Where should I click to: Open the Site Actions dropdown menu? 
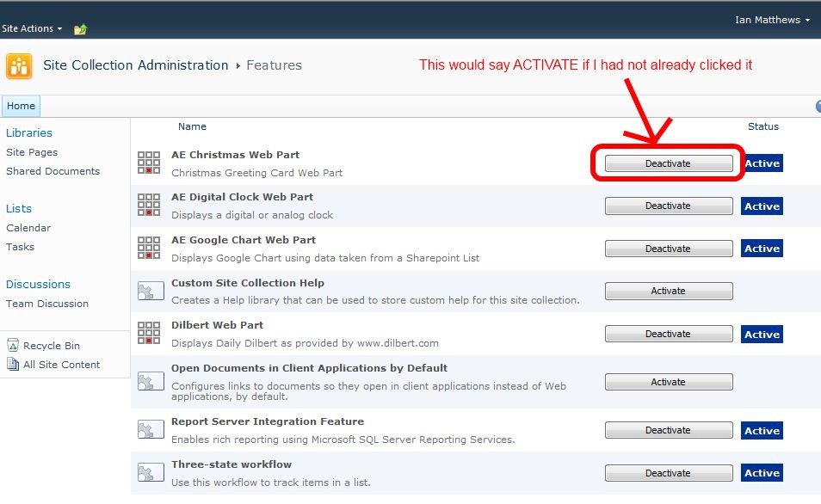[x=32, y=28]
